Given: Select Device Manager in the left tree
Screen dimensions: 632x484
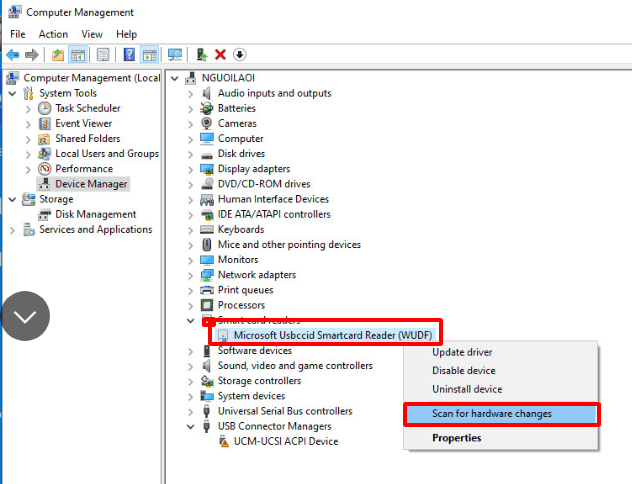Looking at the screenshot, I should (x=91, y=184).
